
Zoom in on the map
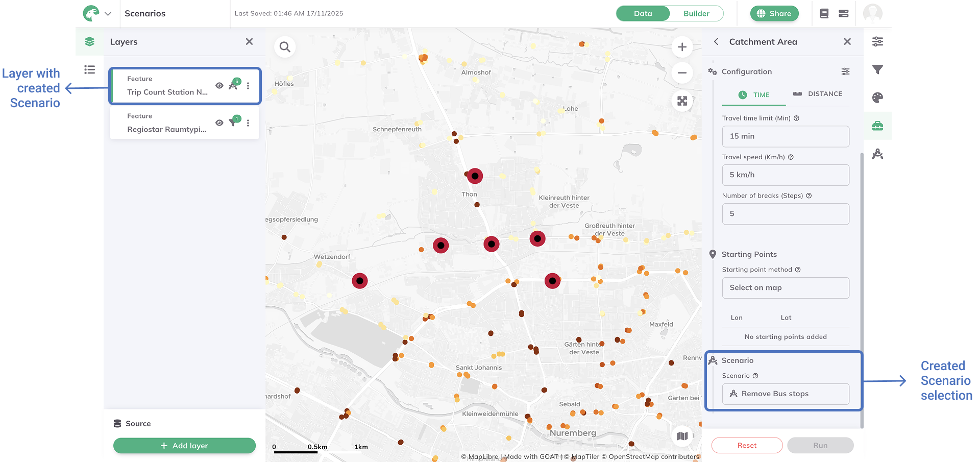point(682,47)
